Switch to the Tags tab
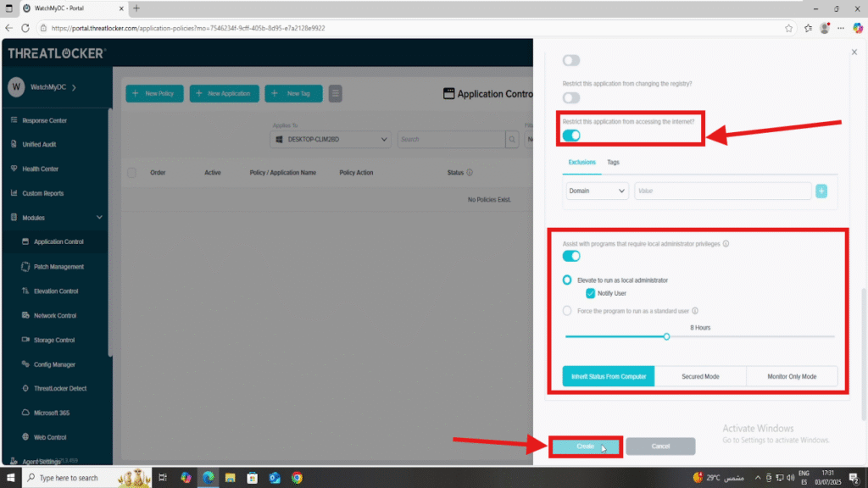 613,162
